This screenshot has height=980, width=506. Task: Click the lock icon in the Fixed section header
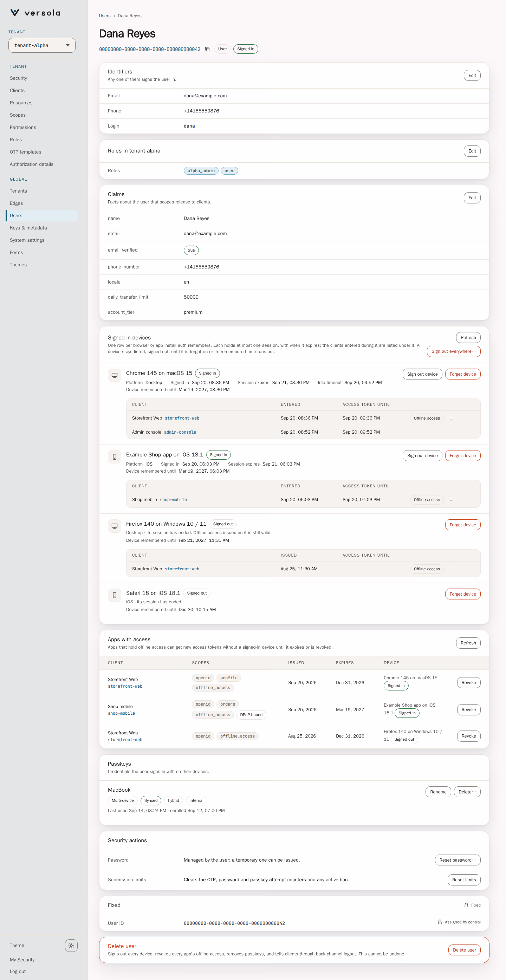(466, 905)
